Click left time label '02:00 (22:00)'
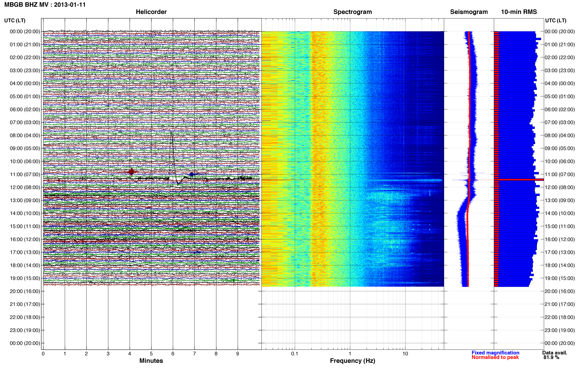588x368 pixels. [25, 57]
